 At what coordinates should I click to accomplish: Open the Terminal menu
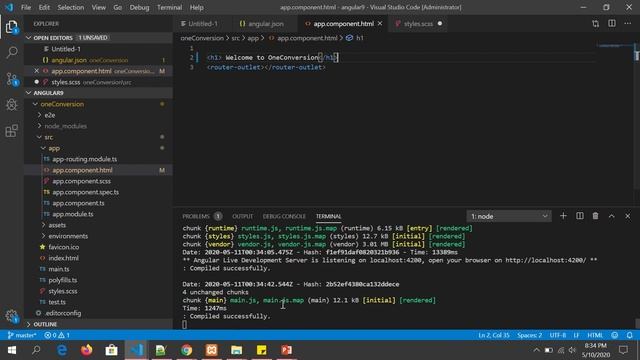coord(169,7)
